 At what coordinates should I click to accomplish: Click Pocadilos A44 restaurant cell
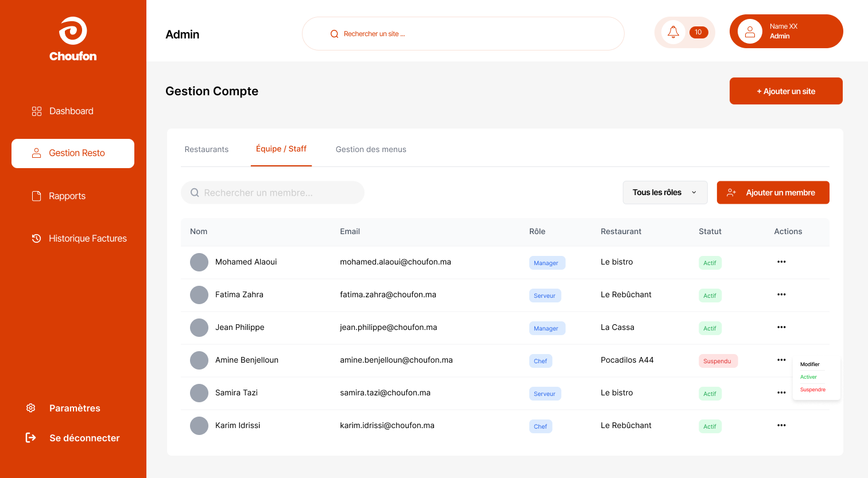coord(627,360)
